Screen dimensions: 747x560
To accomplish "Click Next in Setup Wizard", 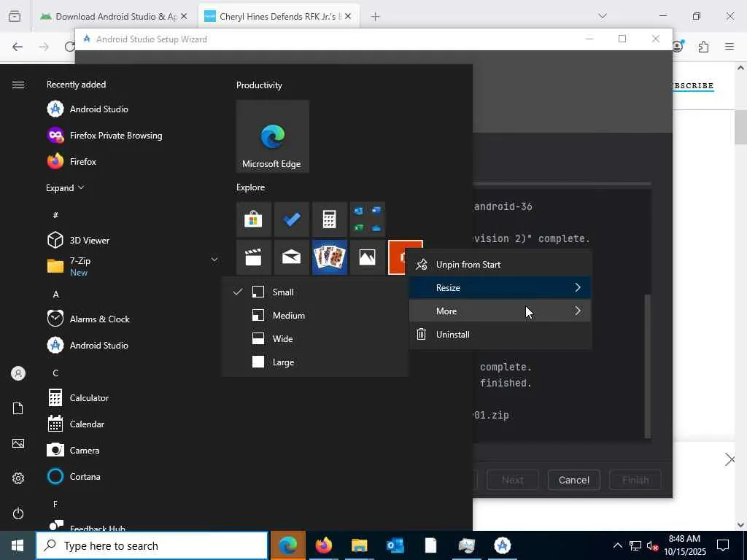I will click(513, 480).
